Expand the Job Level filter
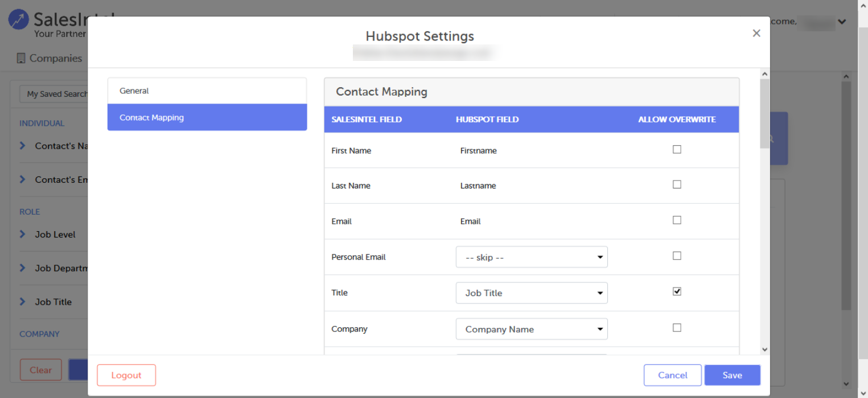This screenshot has height=398, width=868. (x=23, y=234)
